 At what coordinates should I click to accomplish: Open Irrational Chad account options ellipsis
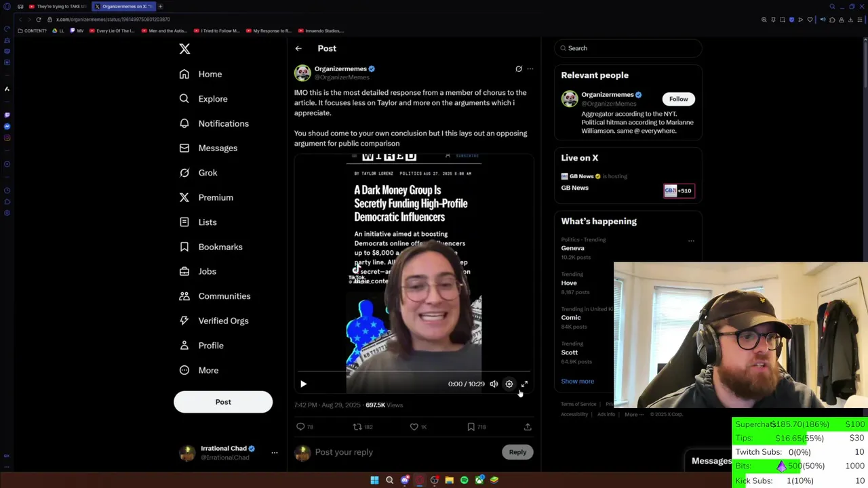275,453
